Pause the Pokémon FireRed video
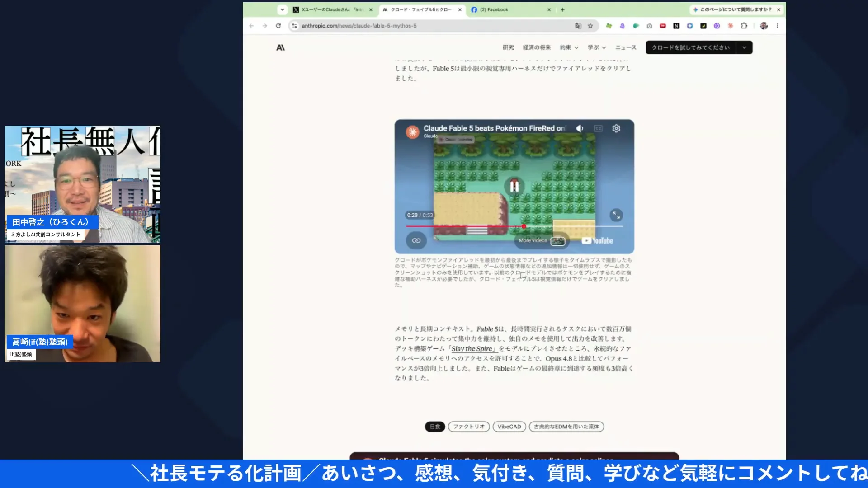Screen dimensions: 868x488 pyautogui.click(x=514, y=186)
